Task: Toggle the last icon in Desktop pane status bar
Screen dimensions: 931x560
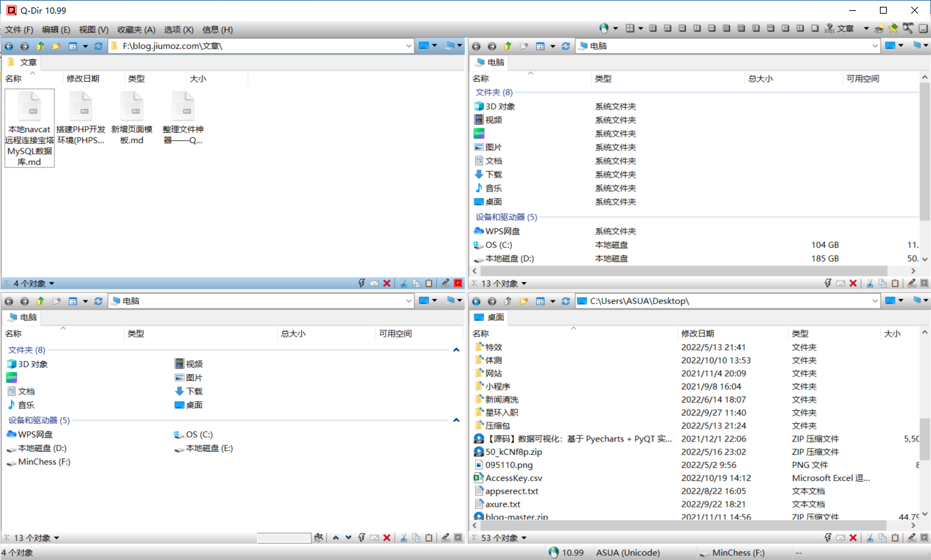Action: click(924, 538)
